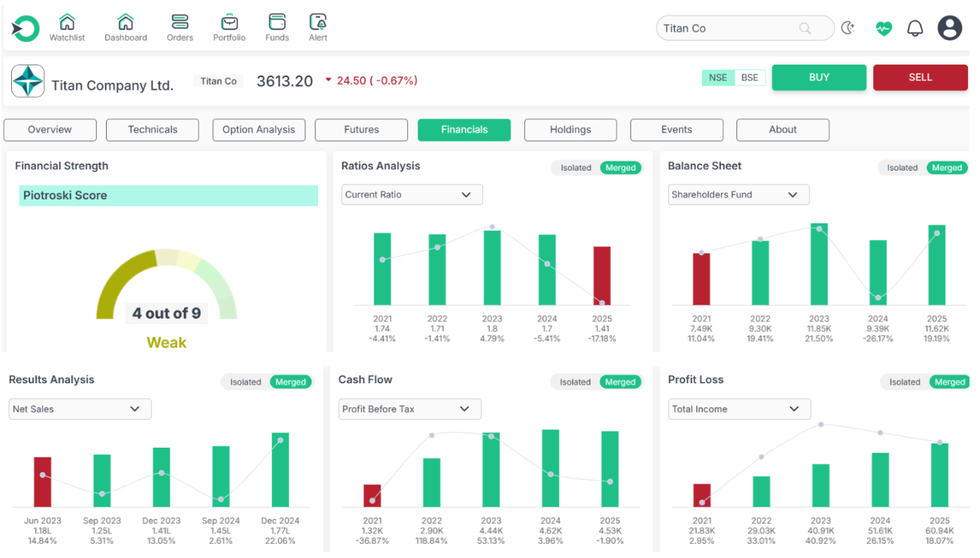Open notifications bell icon

point(915,28)
